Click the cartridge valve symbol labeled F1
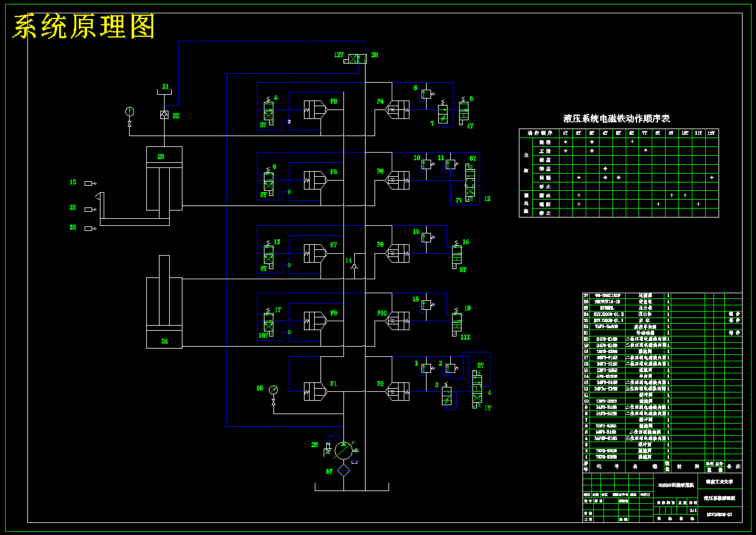The image size is (756, 535). point(316,391)
